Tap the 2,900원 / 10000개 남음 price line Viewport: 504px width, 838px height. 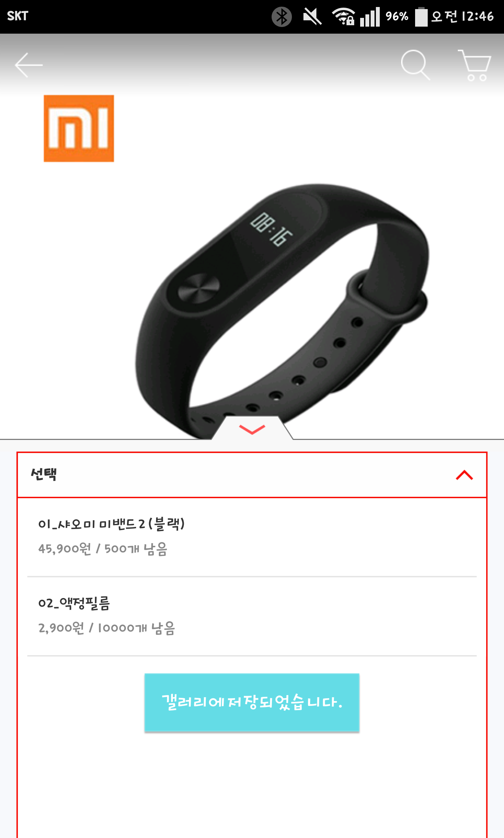click(x=107, y=628)
